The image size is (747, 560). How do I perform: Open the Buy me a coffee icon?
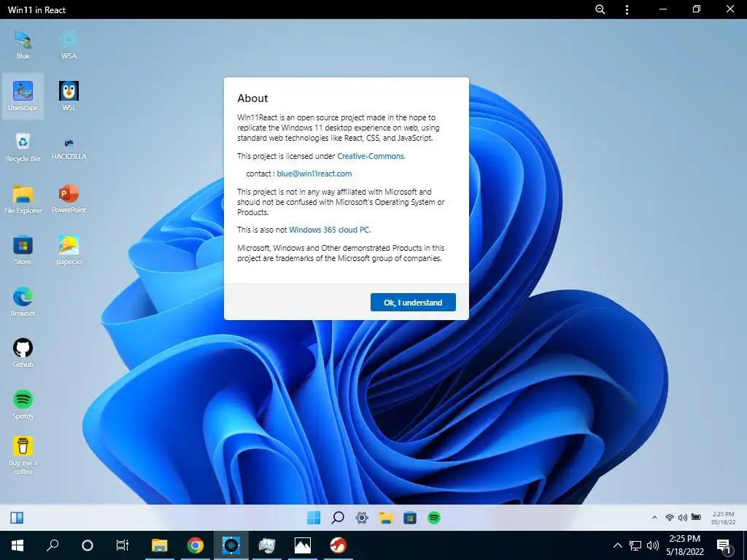pos(23,456)
